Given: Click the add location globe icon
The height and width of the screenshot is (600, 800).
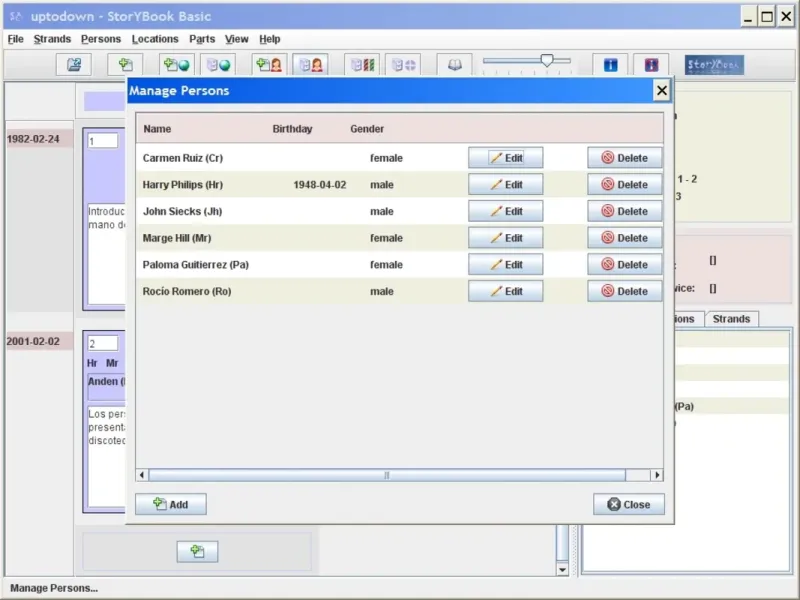Looking at the screenshot, I should coord(176,65).
